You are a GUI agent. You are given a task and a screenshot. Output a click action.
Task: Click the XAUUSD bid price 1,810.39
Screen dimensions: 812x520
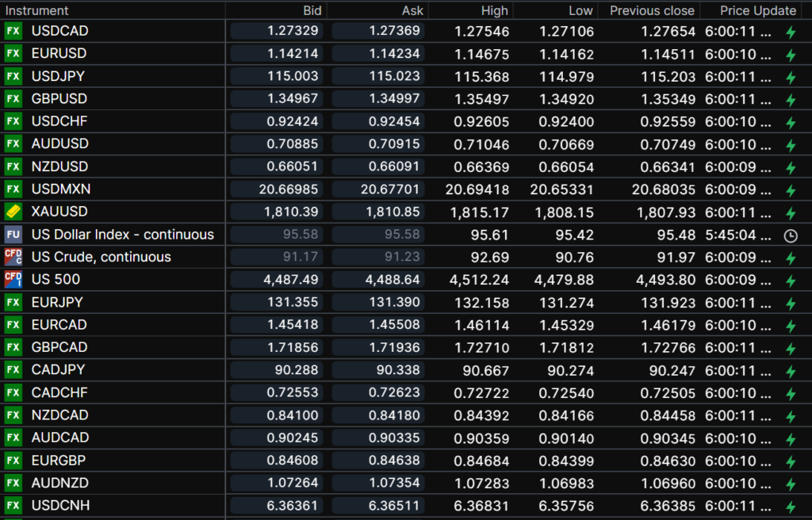278,212
